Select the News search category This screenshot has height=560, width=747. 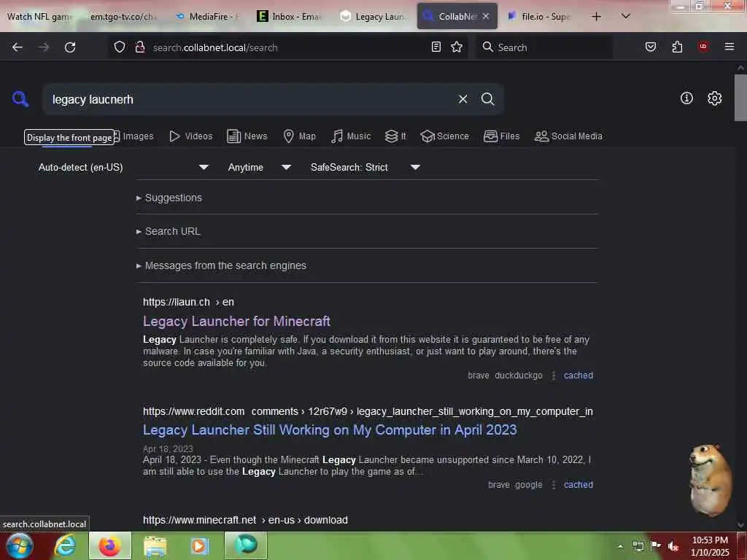pyautogui.click(x=247, y=136)
